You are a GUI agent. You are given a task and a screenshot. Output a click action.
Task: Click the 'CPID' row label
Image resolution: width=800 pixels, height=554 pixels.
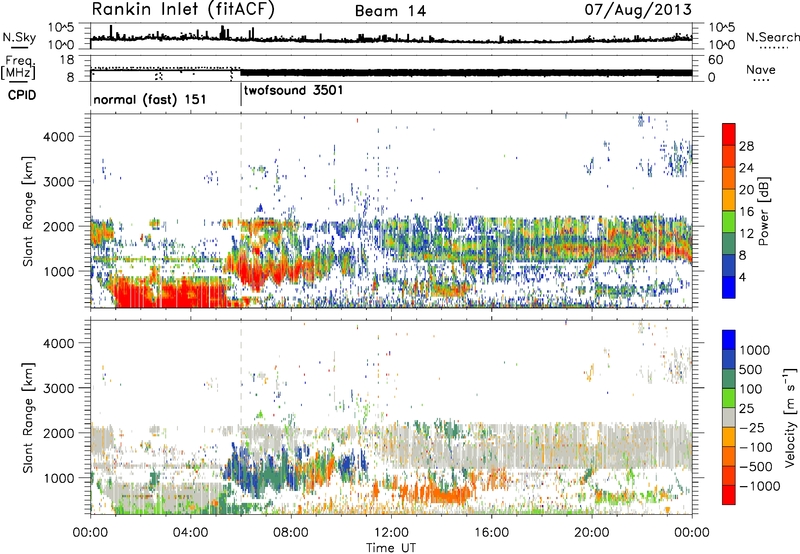click(22, 95)
